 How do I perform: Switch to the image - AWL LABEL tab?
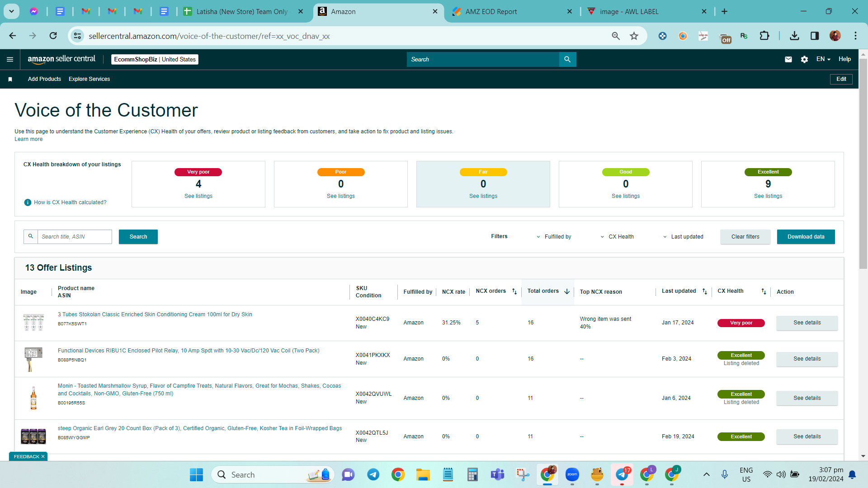pos(647,11)
